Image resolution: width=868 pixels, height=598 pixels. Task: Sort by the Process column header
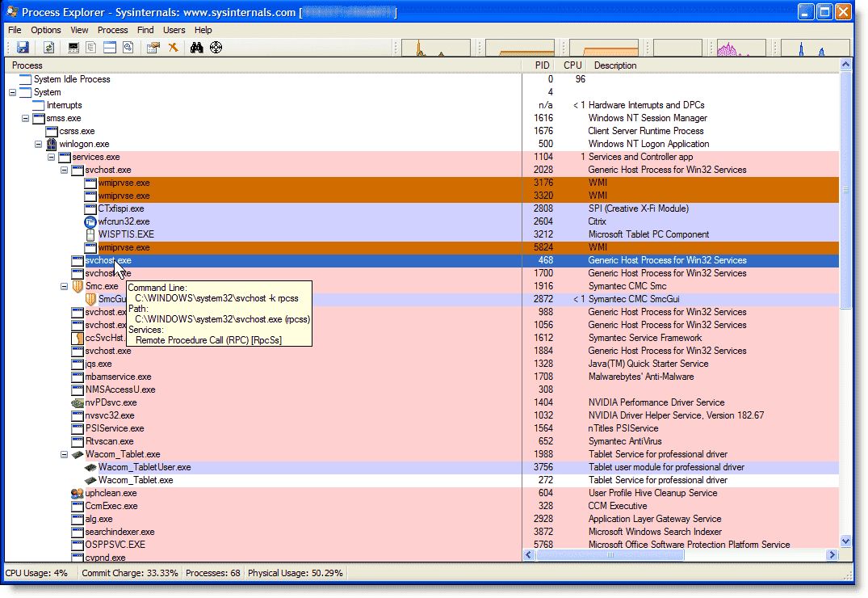click(x=263, y=65)
